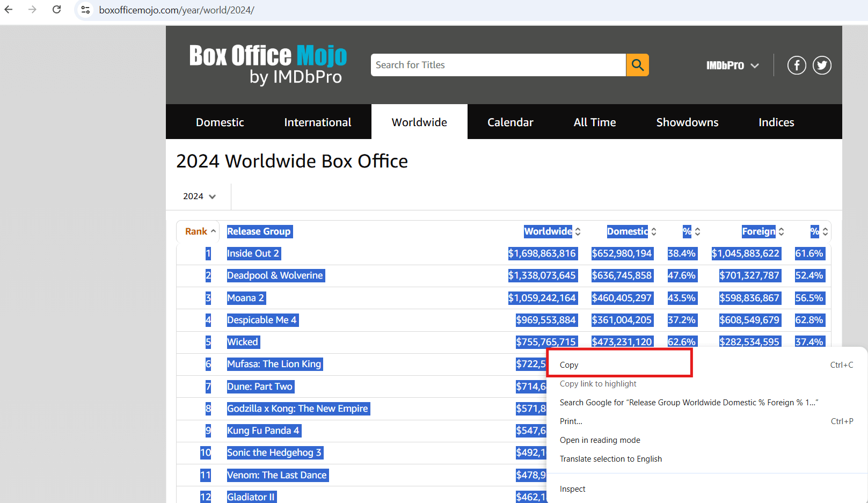Open the Calendar tab
This screenshot has height=503, width=868.
pos(510,122)
